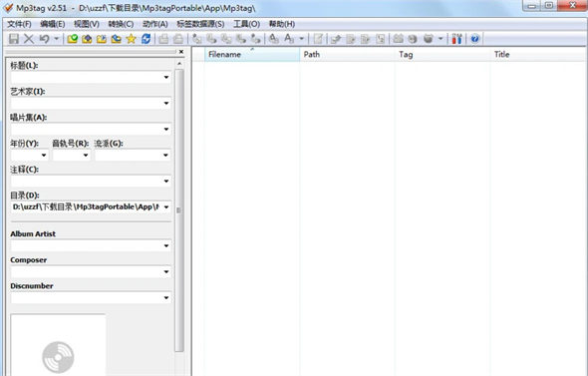Sort by the Tag column header
The width and height of the screenshot is (588, 376).
pos(442,55)
